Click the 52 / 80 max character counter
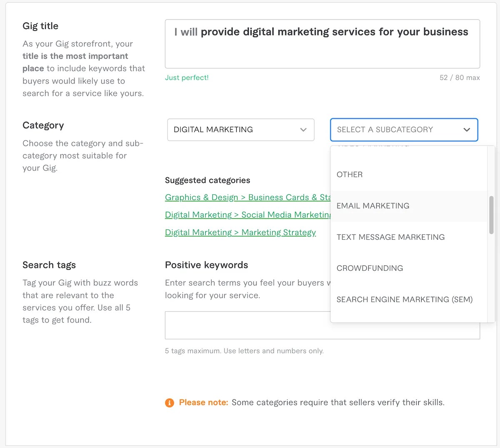Screen dimensions: 500x448 click(x=460, y=78)
